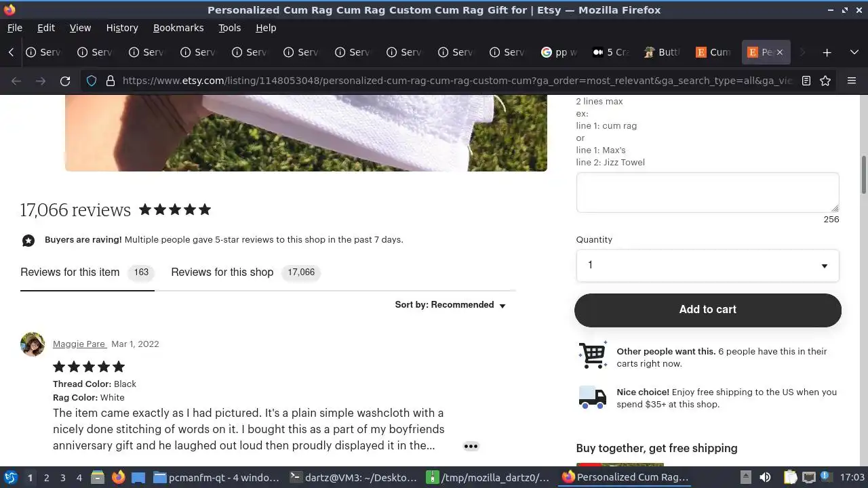Open tracking protection shield info
The width and height of the screenshot is (868, 488).
click(92, 81)
